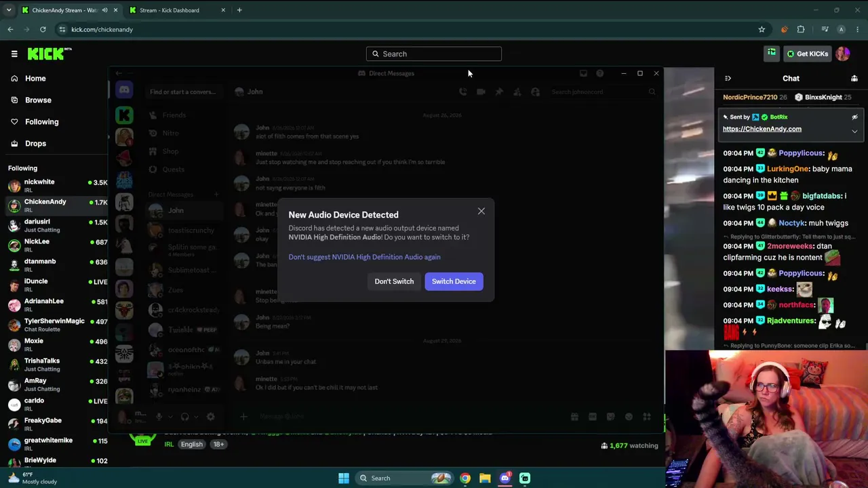Click the Windows taskbar Search box
This screenshot has height=488, width=868.
(x=404, y=479)
